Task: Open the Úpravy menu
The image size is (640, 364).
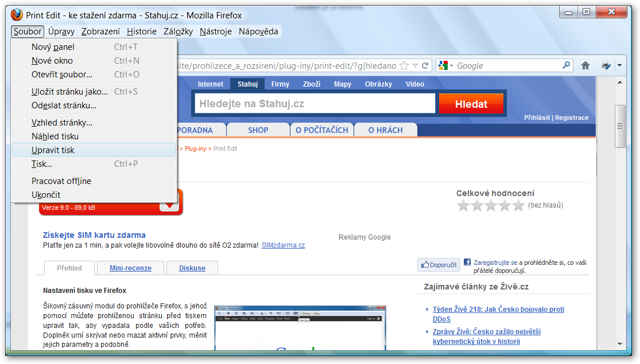Action: point(61,32)
